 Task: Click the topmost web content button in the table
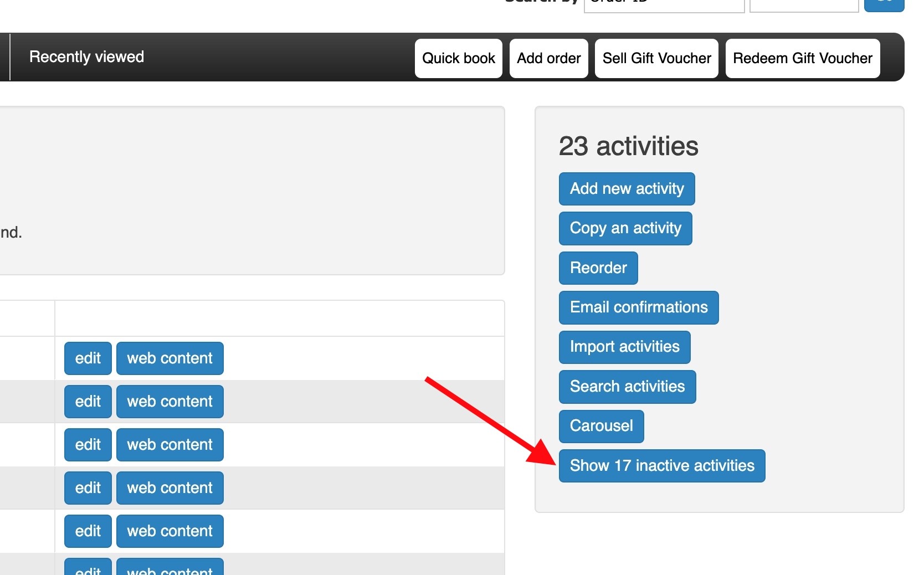(x=170, y=358)
